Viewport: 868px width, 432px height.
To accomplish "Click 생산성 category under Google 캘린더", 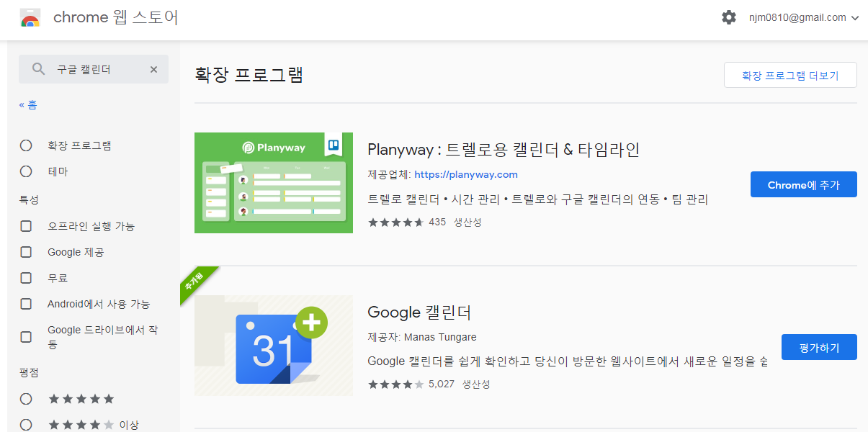I will coord(476,384).
